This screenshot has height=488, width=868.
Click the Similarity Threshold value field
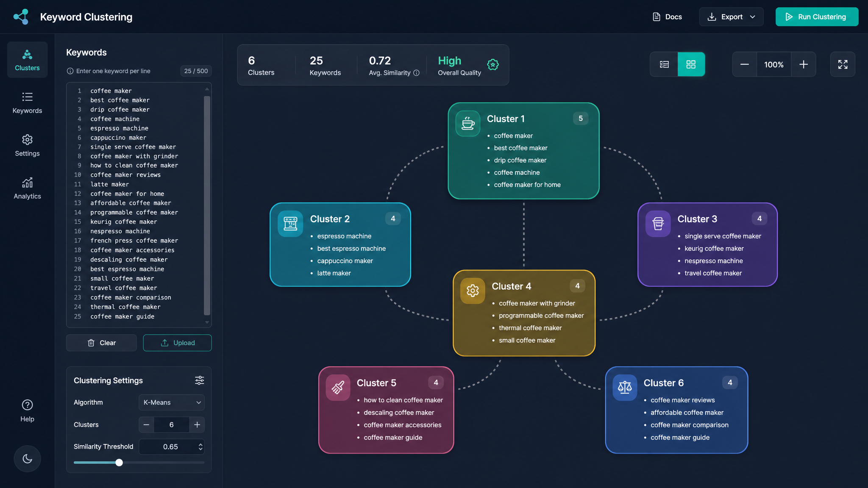coord(170,446)
